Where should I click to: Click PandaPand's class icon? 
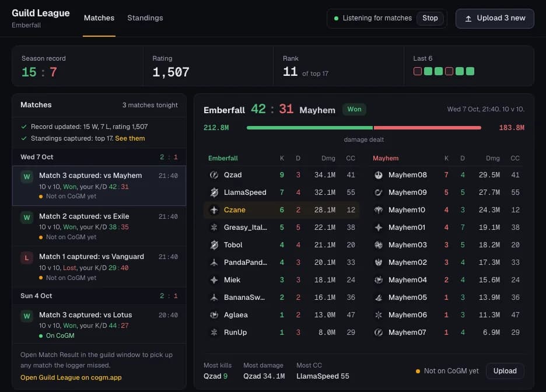point(214,262)
